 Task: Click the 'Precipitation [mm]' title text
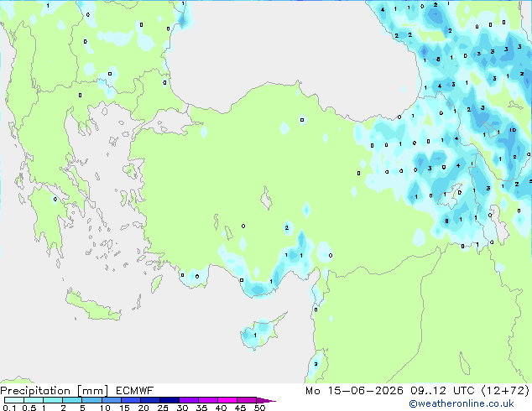[x=55, y=391]
